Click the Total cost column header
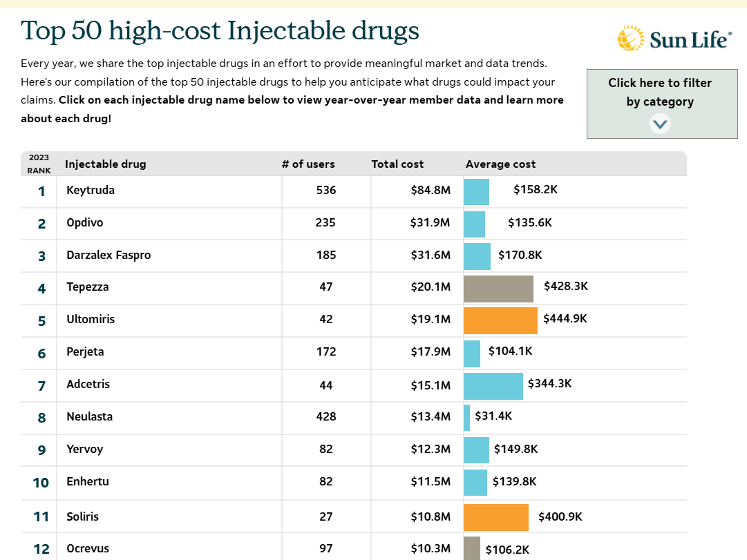The width and height of the screenshot is (747, 560). point(397,164)
